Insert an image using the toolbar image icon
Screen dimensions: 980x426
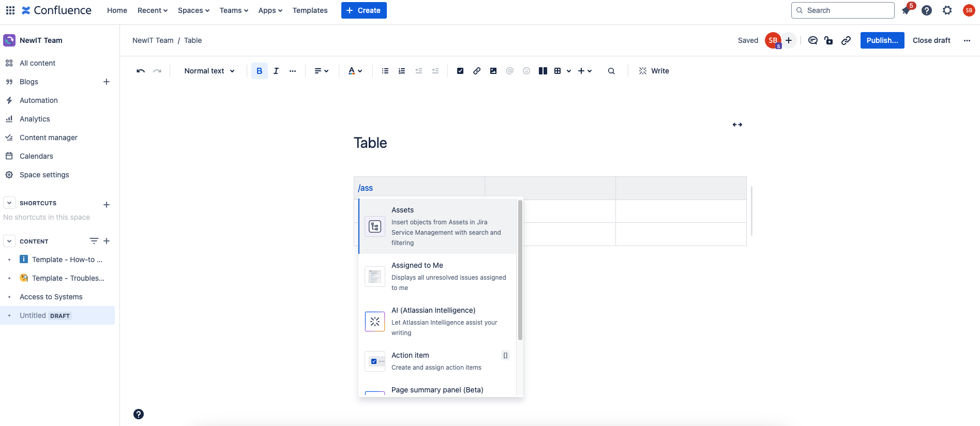click(x=493, y=71)
